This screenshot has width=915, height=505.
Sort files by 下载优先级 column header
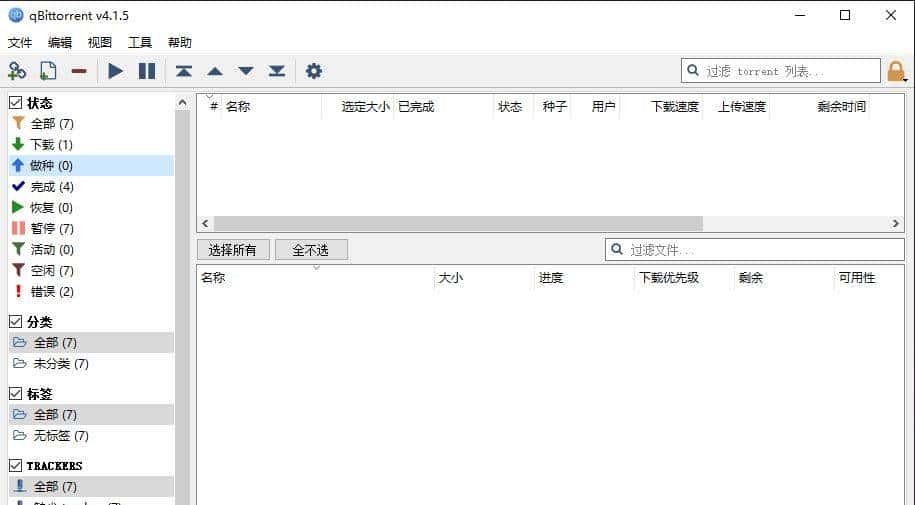(x=684, y=278)
